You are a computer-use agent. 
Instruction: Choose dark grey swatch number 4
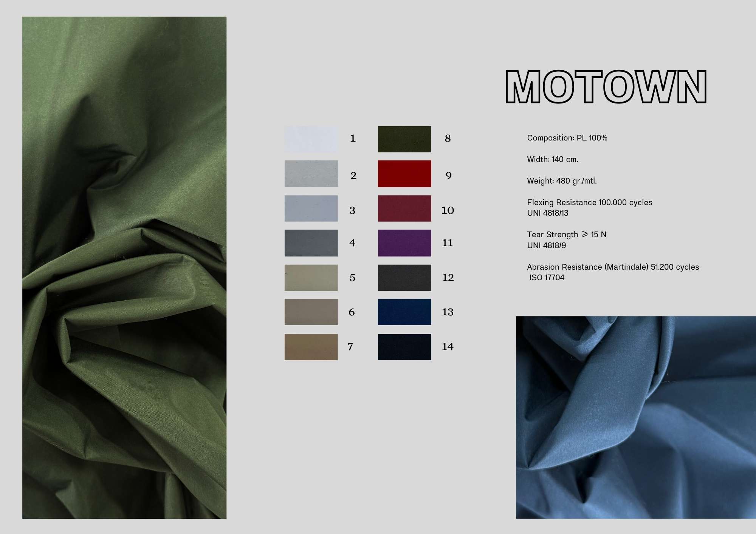(x=311, y=243)
